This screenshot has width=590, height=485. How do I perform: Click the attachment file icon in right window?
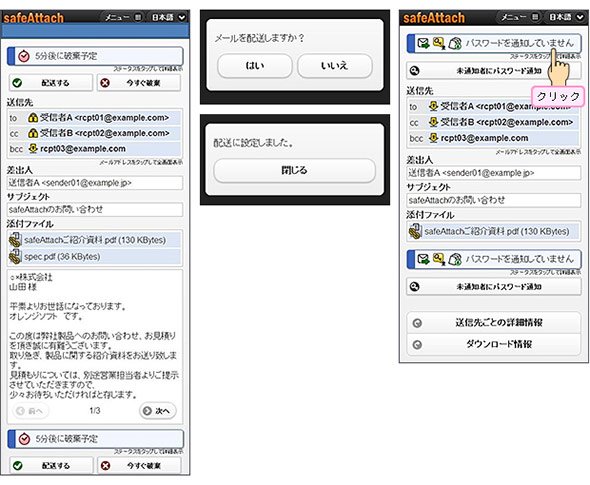415,231
